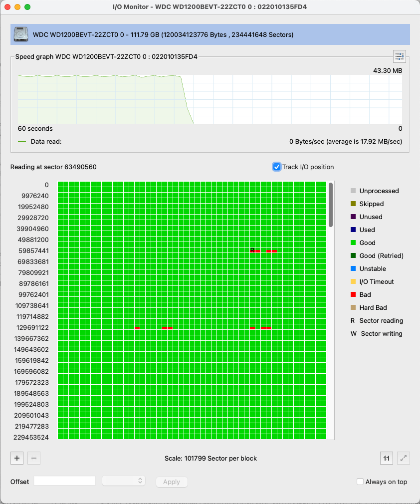Click the 'Reading at sector 63490560' status text
The height and width of the screenshot is (504, 420).
53,167
